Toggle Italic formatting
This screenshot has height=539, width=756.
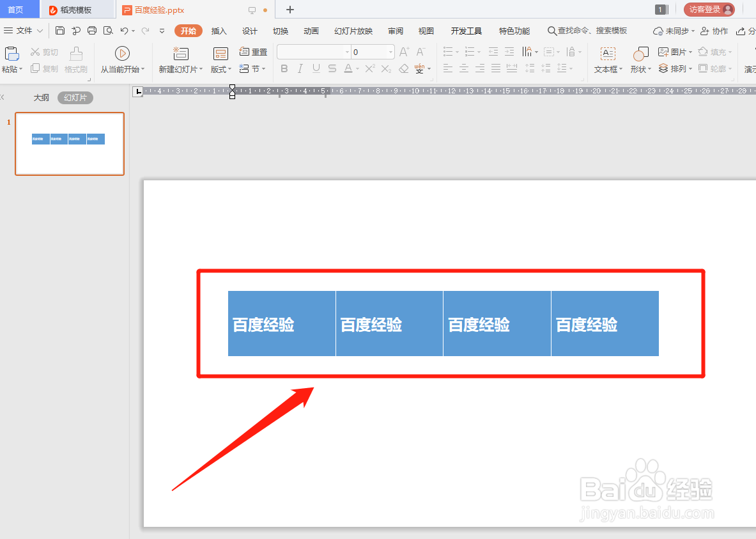coord(300,68)
